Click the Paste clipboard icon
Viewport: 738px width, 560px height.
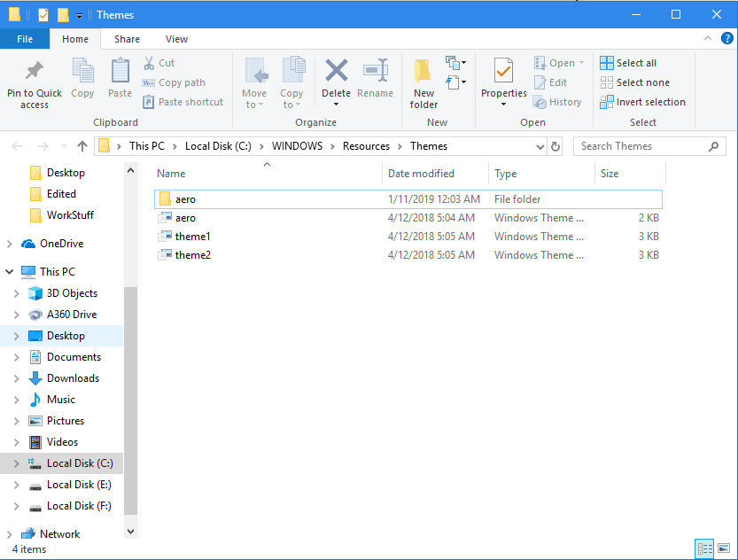tap(120, 71)
